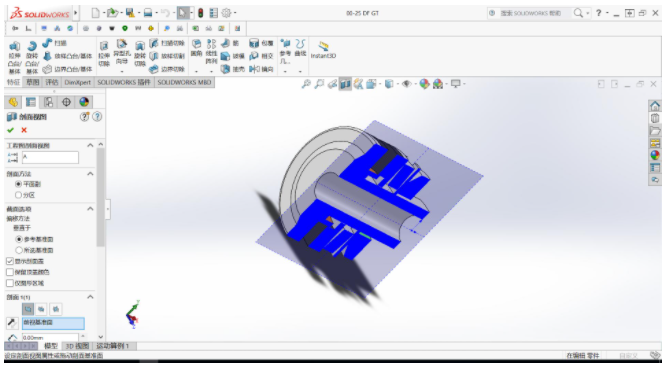The image size is (664, 370).
Task: Collapse the drawing section view group
Action: [90, 145]
